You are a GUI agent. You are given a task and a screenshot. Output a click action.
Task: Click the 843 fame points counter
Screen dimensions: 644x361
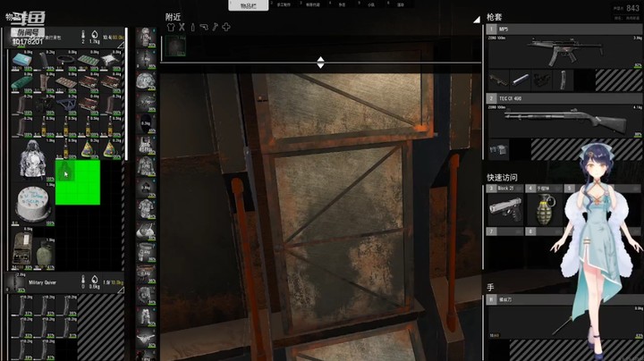point(632,8)
